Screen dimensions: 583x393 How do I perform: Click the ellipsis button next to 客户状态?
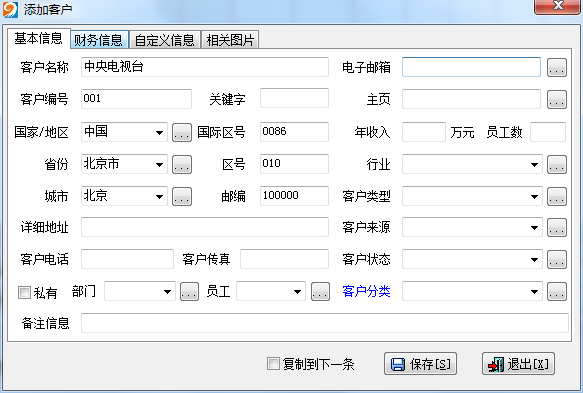[x=557, y=260]
